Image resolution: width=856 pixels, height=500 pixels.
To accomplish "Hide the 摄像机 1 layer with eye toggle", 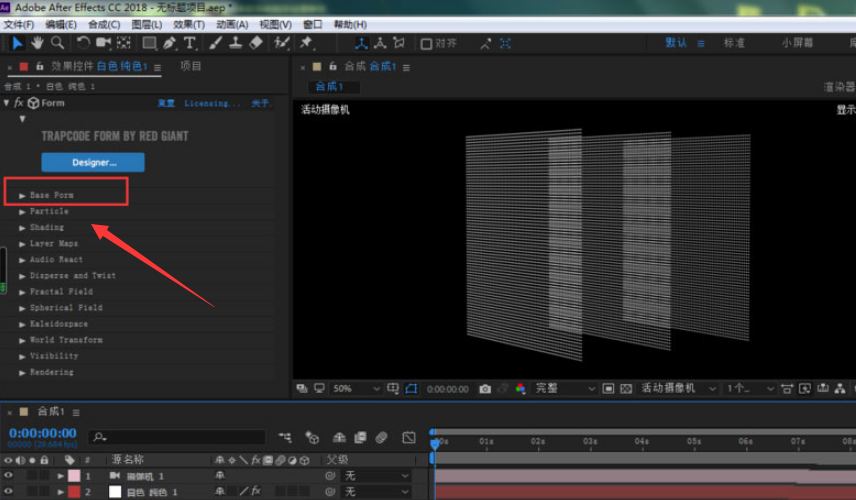I will (9, 476).
